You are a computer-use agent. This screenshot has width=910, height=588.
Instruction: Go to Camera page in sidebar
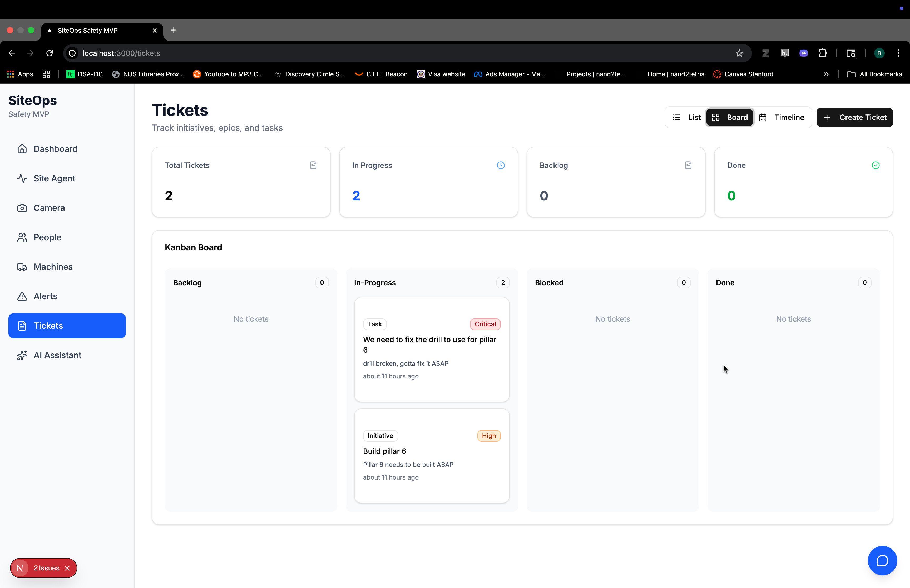49,208
